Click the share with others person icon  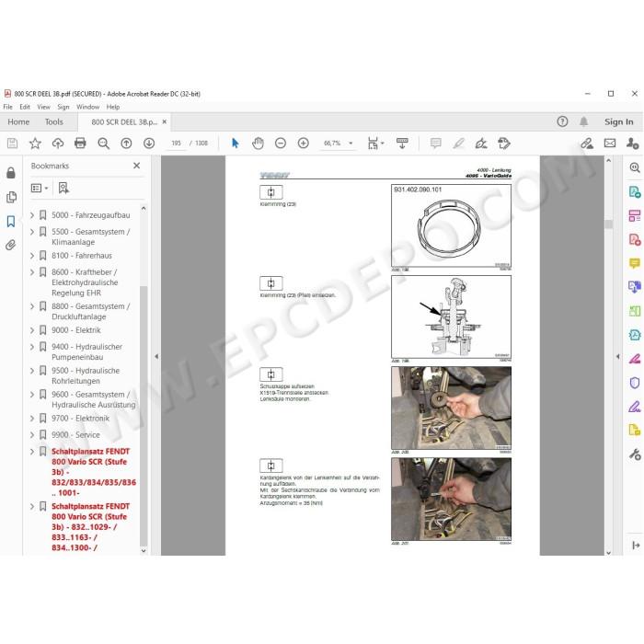tap(633, 144)
